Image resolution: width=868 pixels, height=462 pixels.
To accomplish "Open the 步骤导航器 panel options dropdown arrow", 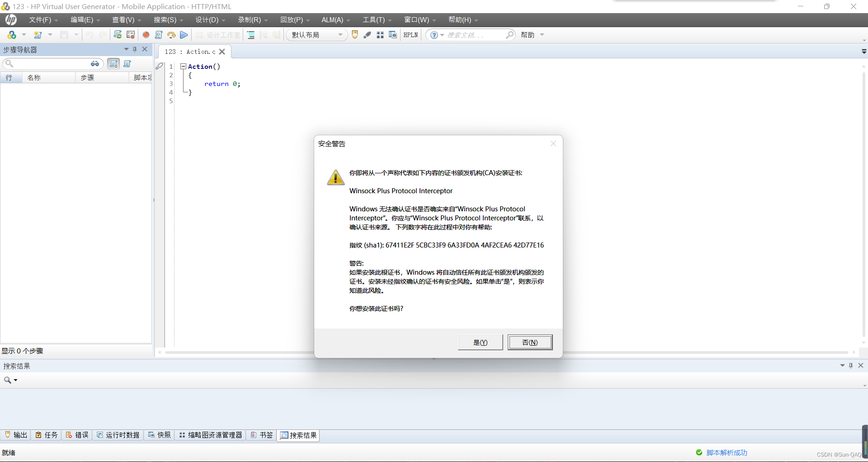I will pyautogui.click(x=126, y=49).
